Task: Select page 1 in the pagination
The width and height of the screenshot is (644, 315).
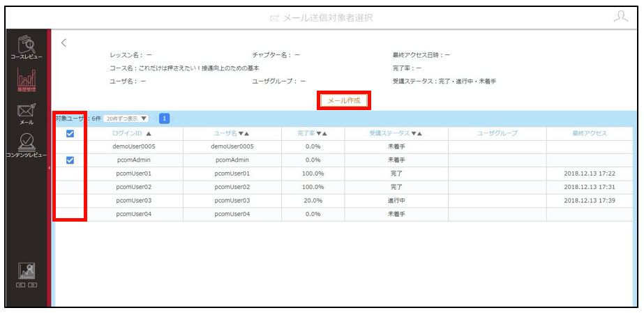Action: [164, 118]
